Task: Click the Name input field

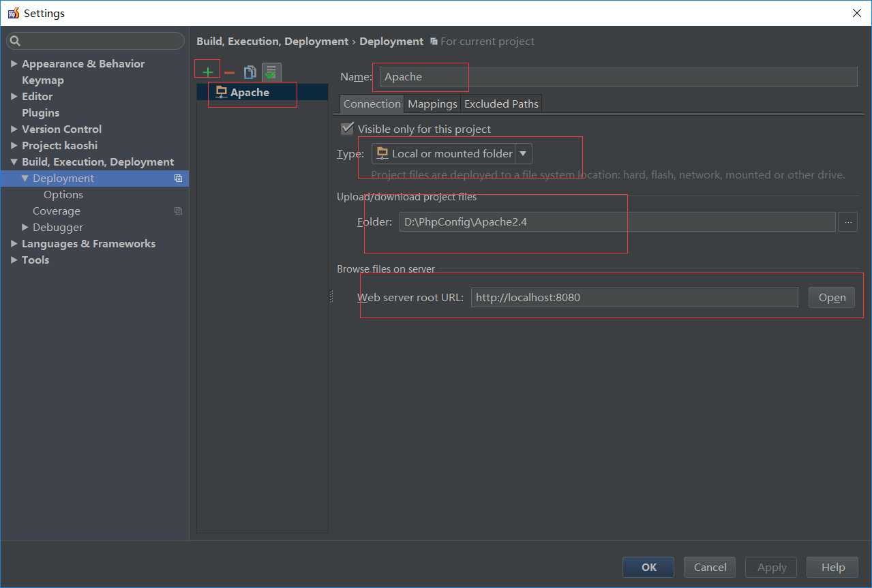Action: (618, 76)
